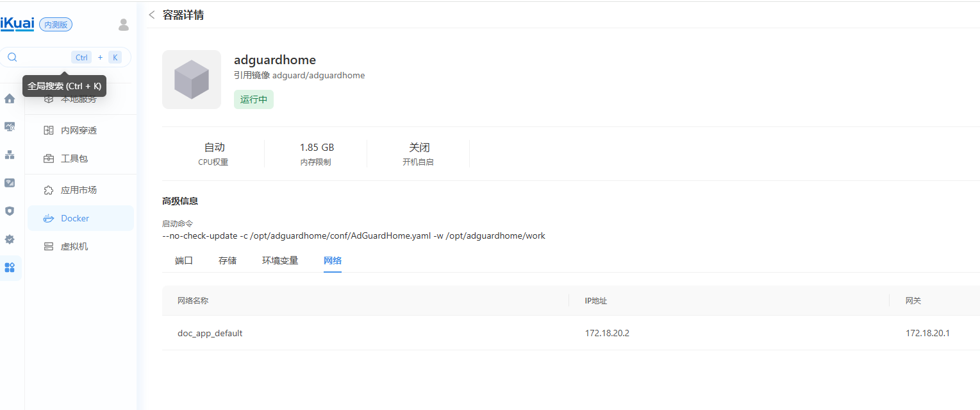Click the IP地址 column header
980x410 pixels.
pos(596,300)
